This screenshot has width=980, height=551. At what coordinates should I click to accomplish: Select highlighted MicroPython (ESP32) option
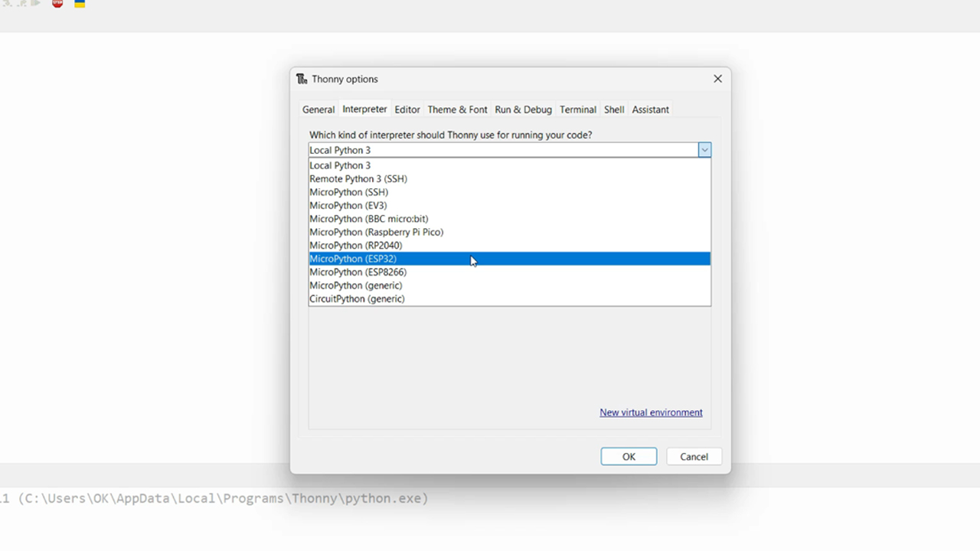point(509,259)
